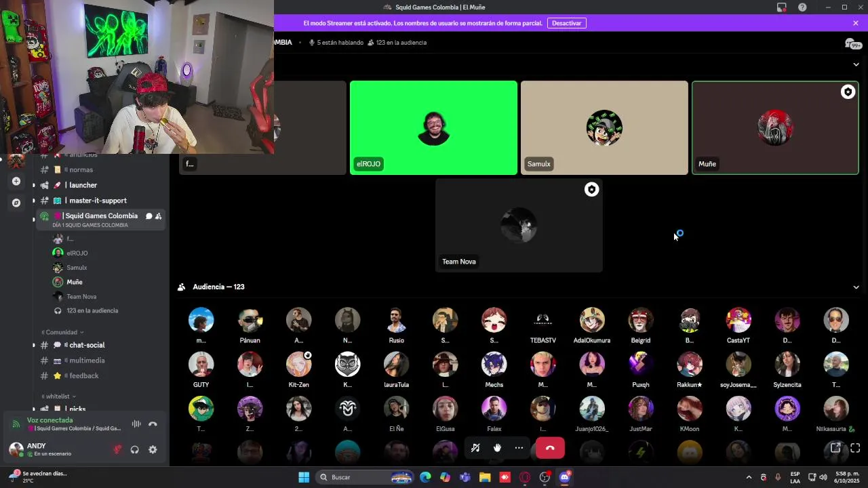Collapse the Audiencia section chevron
The width and height of the screenshot is (868, 488).
[x=856, y=287]
